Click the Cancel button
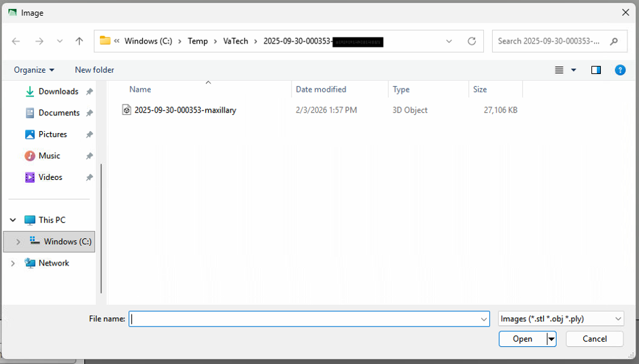Screen dimensions: 639x364 [x=594, y=339]
